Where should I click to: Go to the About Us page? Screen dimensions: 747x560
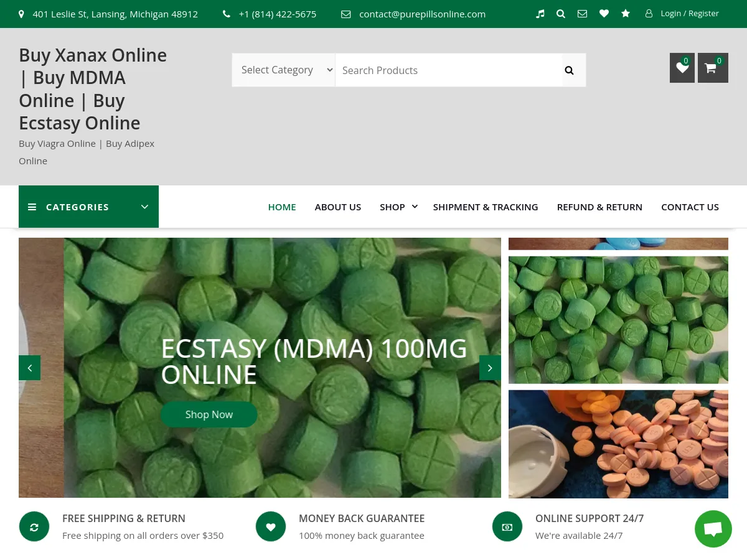(337, 207)
